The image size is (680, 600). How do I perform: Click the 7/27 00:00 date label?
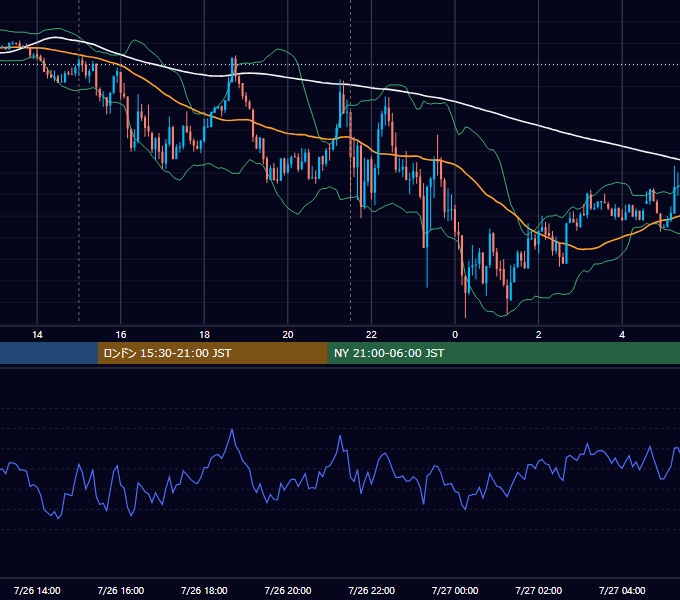coord(455,590)
